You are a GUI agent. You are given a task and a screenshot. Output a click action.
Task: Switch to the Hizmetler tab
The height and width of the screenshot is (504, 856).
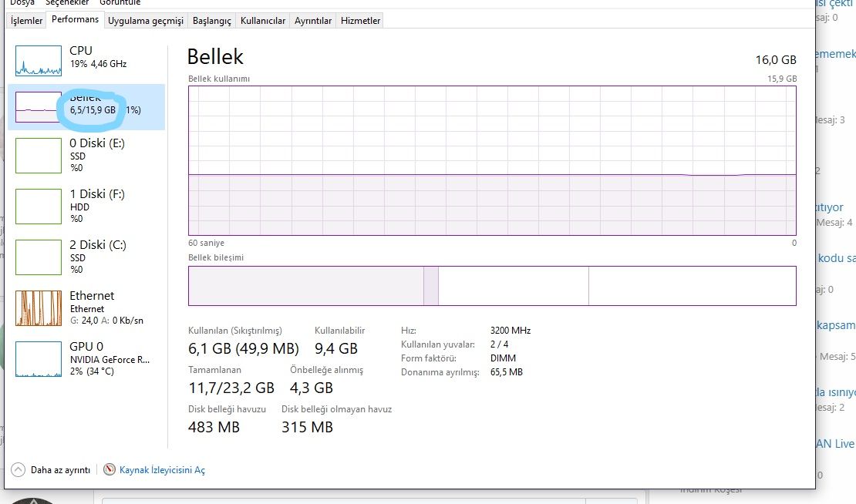(360, 21)
